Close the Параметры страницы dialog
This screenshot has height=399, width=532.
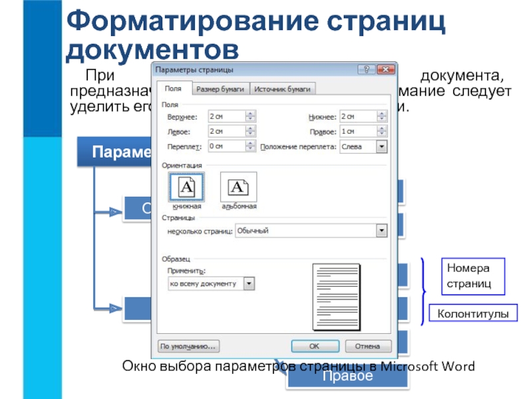386,70
